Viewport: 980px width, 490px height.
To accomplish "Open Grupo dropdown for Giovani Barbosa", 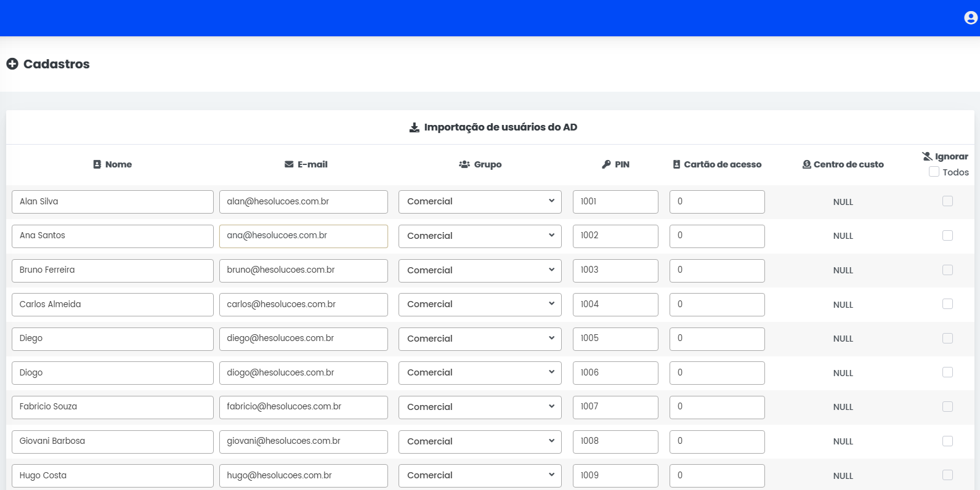I will (479, 441).
